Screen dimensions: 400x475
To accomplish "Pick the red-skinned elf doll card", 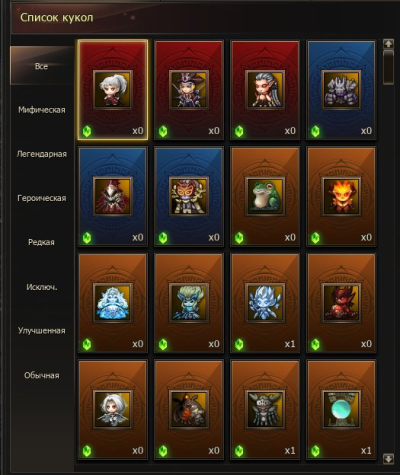I will point(265,89).
